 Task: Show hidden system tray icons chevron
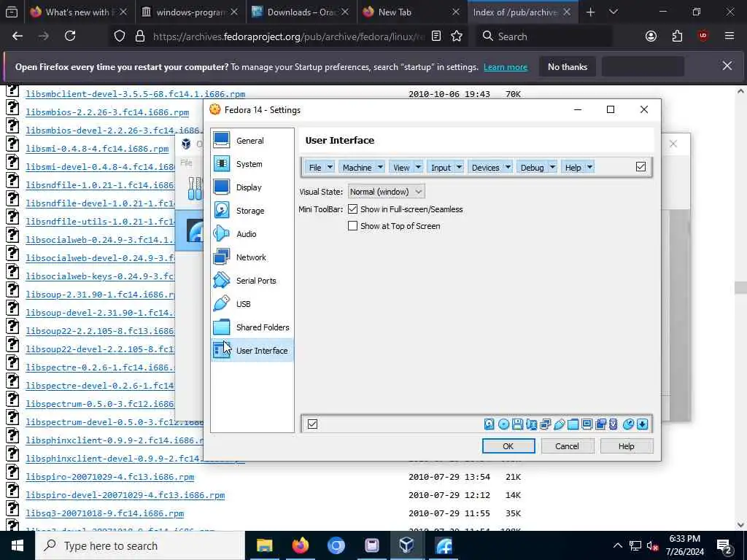[617, 545]
